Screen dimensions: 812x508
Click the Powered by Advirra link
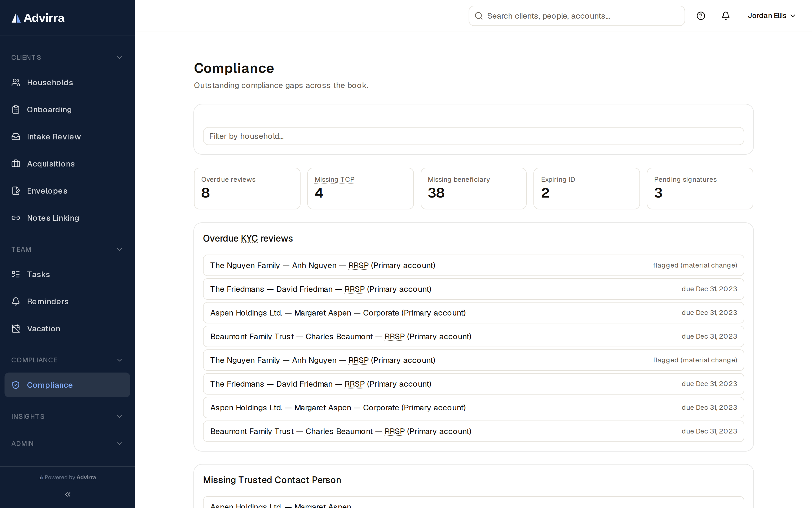coord(68,477)
